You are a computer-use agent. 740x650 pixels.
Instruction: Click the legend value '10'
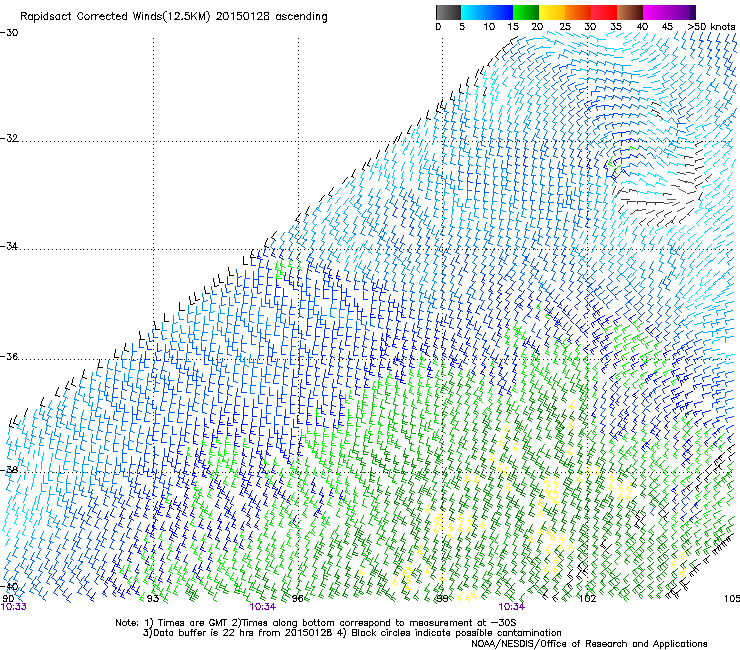point(489,27)
